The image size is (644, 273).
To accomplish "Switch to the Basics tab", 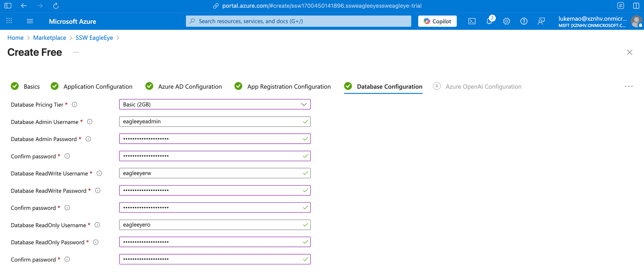I will click(25, 86).
